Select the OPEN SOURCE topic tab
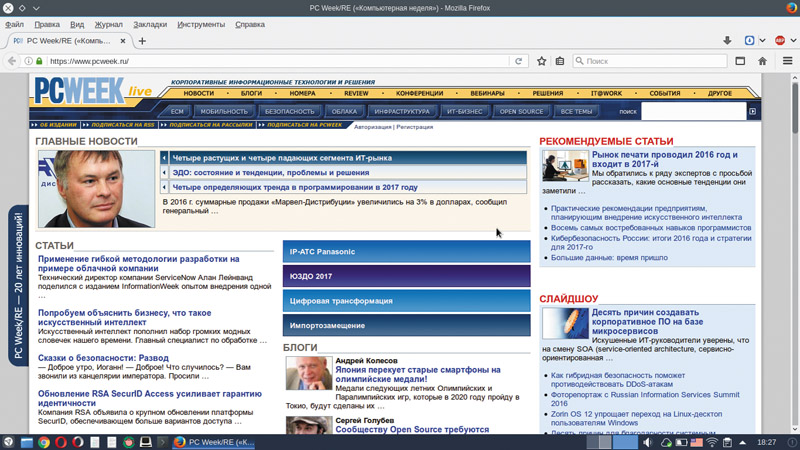800x450 pixels. 521,111
